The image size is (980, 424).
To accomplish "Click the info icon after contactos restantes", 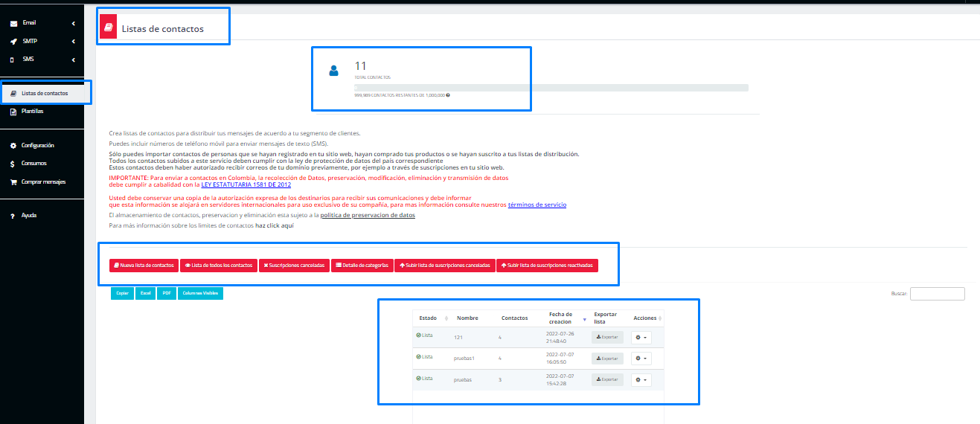I will point(448,95).
